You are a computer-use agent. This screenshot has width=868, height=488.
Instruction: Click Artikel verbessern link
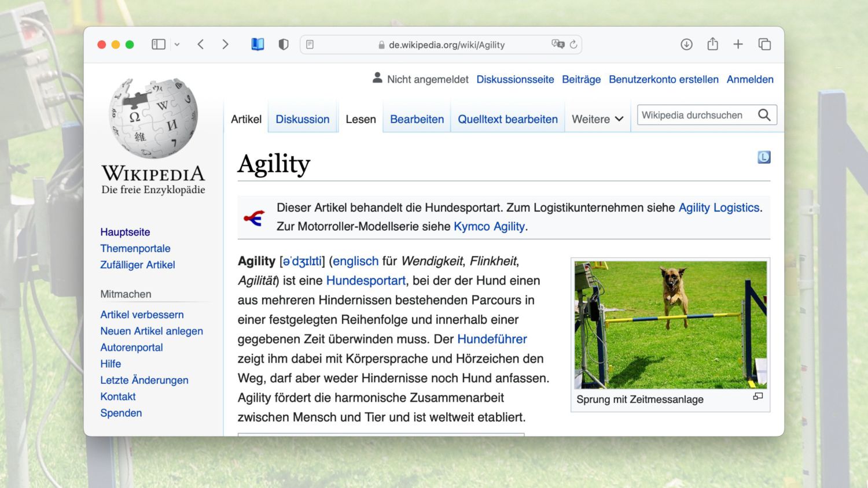(x=142, y=315)
